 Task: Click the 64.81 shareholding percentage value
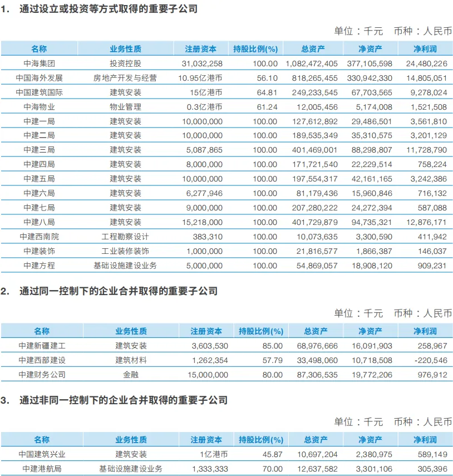[265, 92]
